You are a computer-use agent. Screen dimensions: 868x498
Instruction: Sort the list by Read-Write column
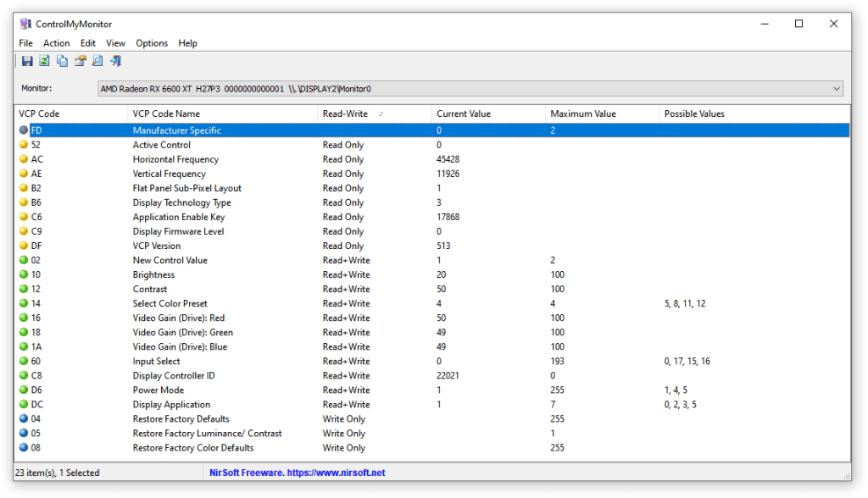pyautogui.click(x=373, y=113)
